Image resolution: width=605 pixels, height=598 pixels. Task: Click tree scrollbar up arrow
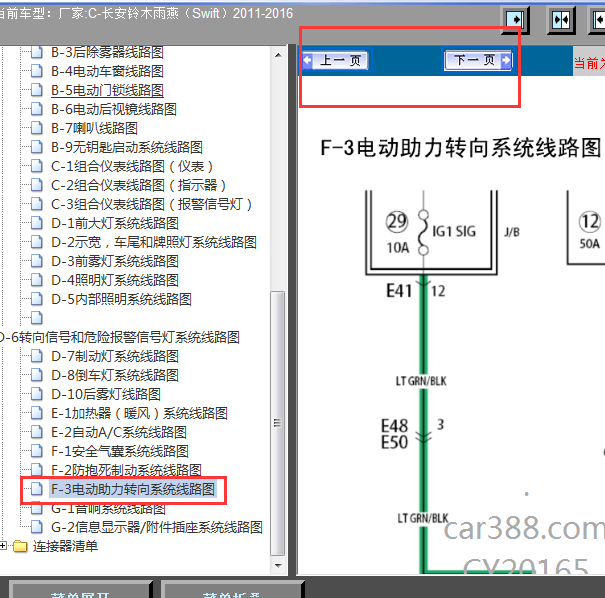278,55
